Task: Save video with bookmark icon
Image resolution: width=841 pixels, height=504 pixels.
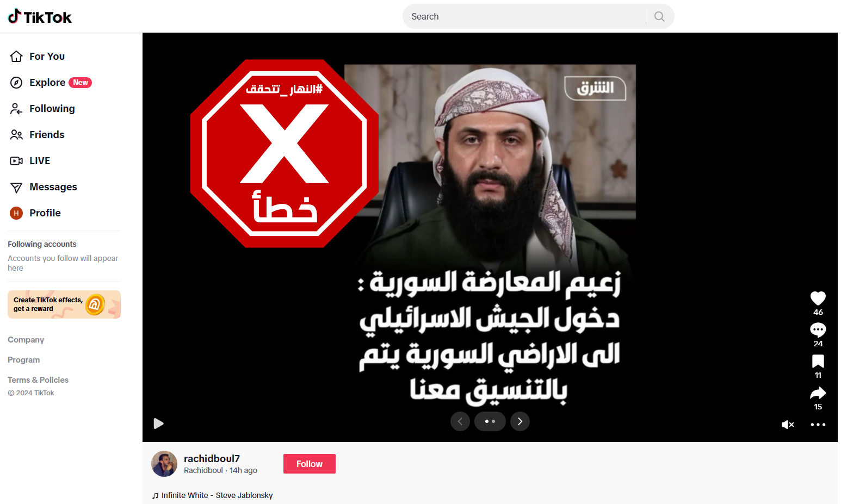Action: click(818, 361)
